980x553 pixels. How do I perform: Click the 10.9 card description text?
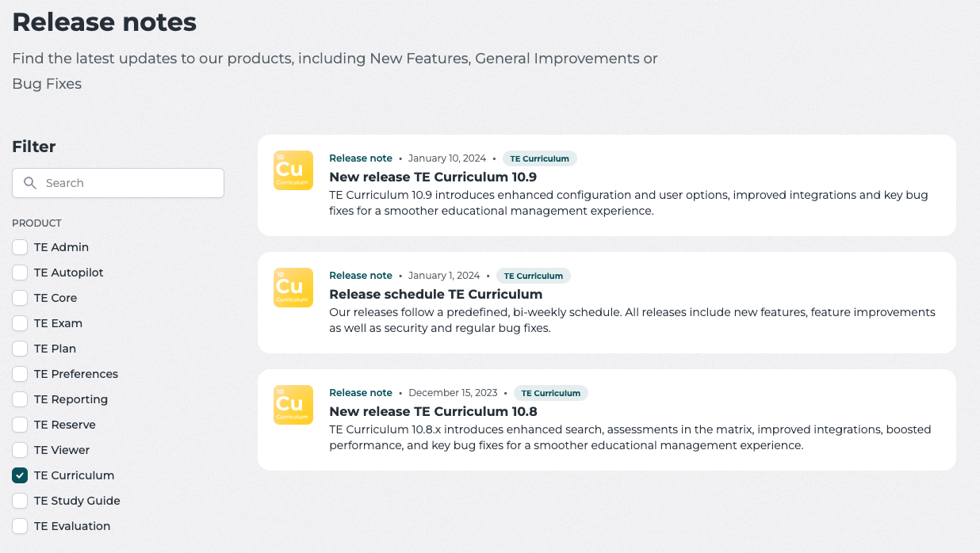(629, 203)
